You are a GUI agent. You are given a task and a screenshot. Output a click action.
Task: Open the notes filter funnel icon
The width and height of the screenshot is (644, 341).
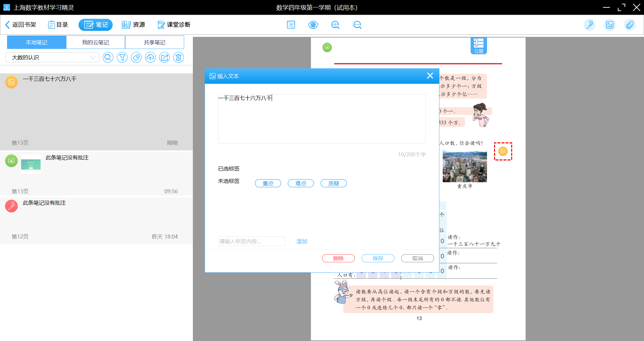tap(122, 58)
